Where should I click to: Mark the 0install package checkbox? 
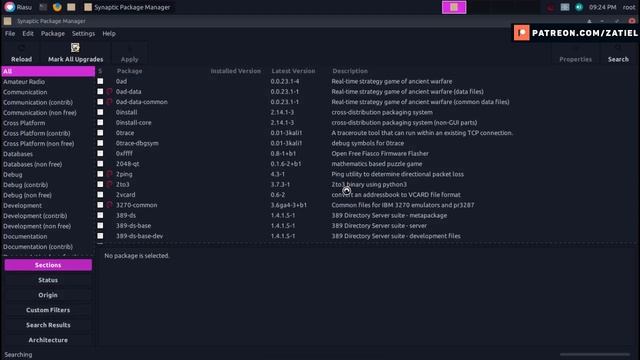click(x=100, y=112)
